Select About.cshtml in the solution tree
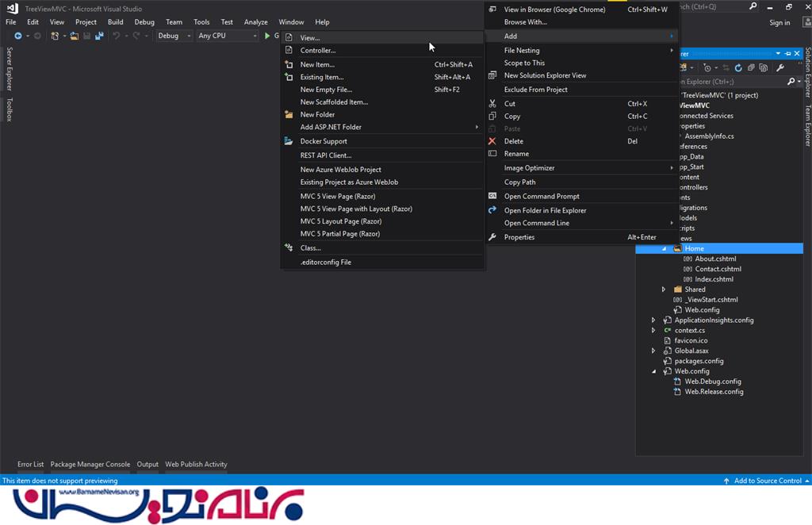The width and height of the screenshot is (812, 525). coord(715,259)
